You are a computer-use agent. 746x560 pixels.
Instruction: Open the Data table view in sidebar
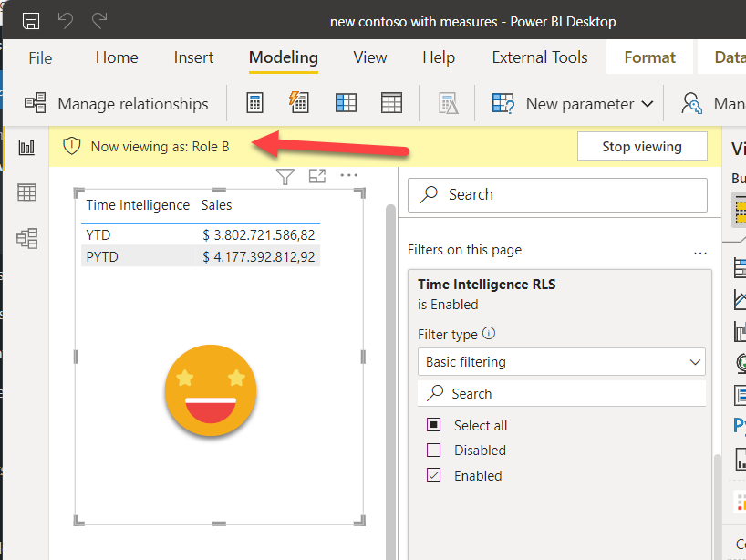tap(26, 192)
